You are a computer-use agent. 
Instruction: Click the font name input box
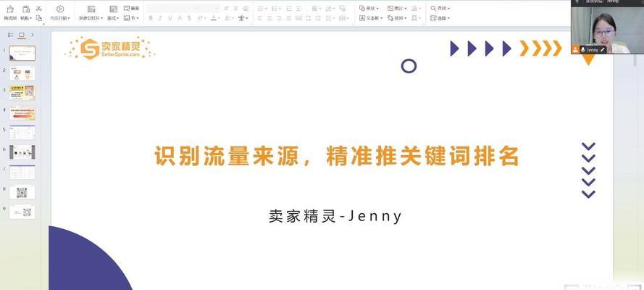tap(171, 8)
